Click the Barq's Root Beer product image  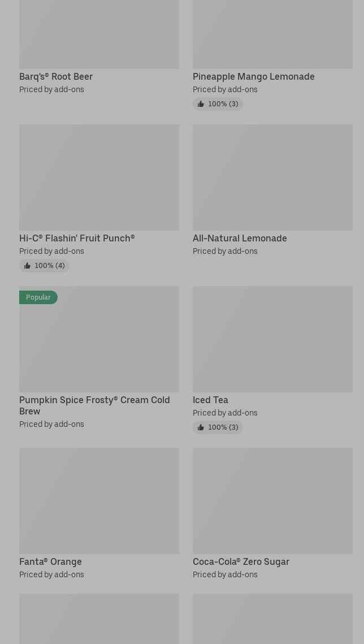point(99,34)
